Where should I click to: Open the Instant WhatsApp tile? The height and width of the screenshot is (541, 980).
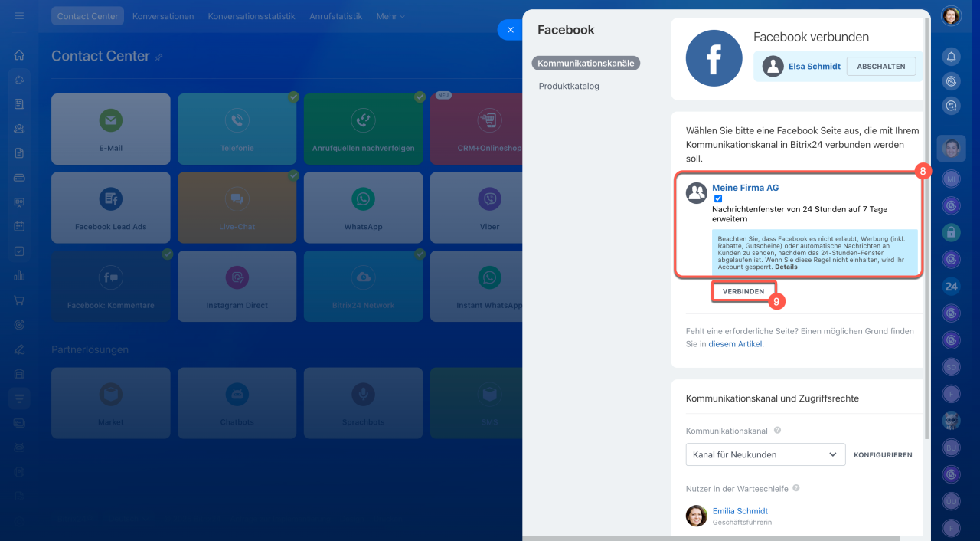pos(476,286)
